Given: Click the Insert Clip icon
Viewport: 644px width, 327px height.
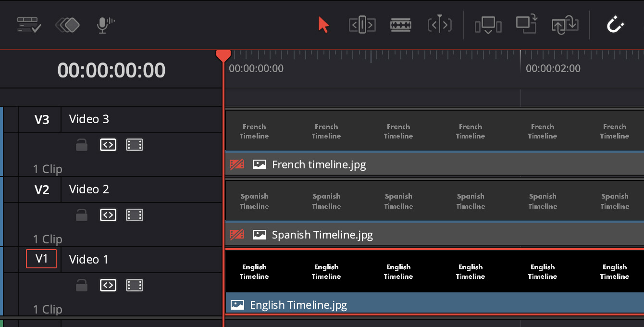Looking at the screenshot, I should pos(488,25).
